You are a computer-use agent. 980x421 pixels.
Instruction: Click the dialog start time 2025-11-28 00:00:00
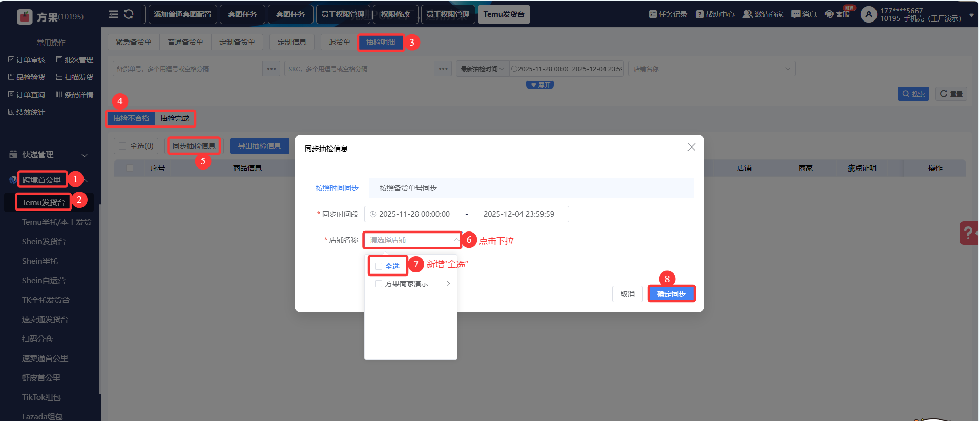414,214
